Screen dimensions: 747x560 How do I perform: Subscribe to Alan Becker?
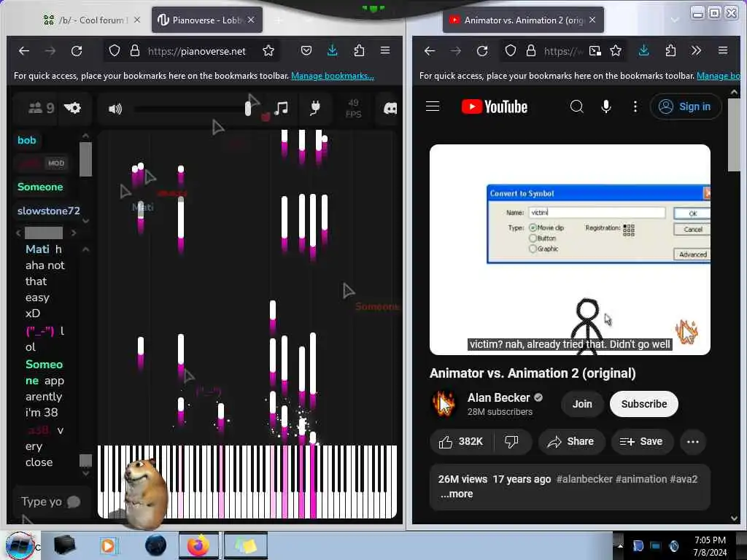(x=643, y=404)
